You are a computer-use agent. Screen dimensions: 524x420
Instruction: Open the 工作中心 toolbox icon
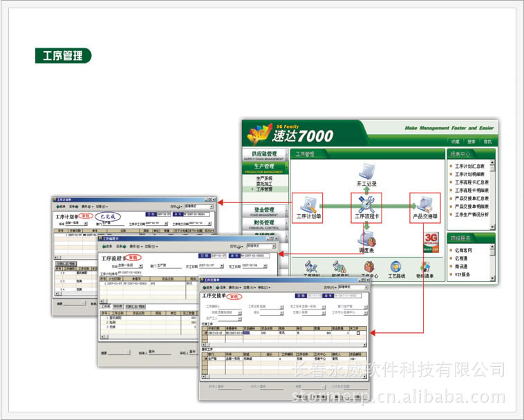(x=369, y=267)
